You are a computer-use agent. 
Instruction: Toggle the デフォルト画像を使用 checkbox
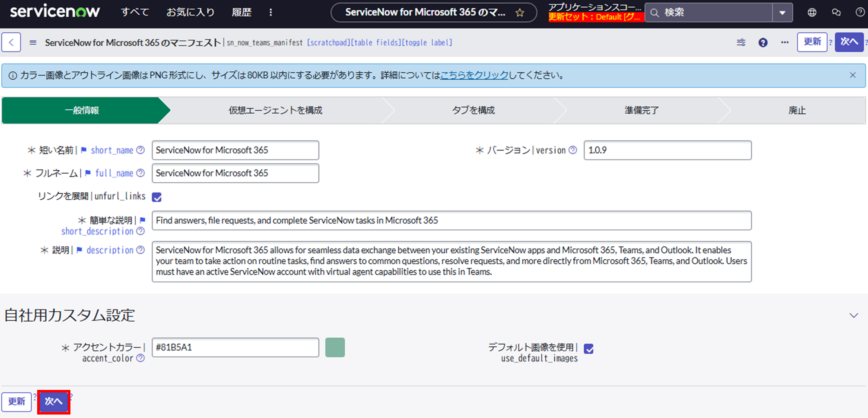coord(588,348)
